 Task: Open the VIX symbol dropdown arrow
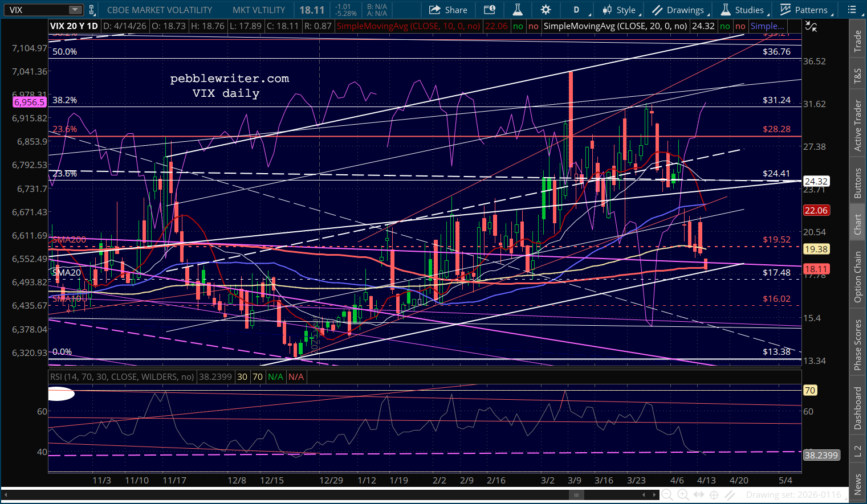pos(75,10)
